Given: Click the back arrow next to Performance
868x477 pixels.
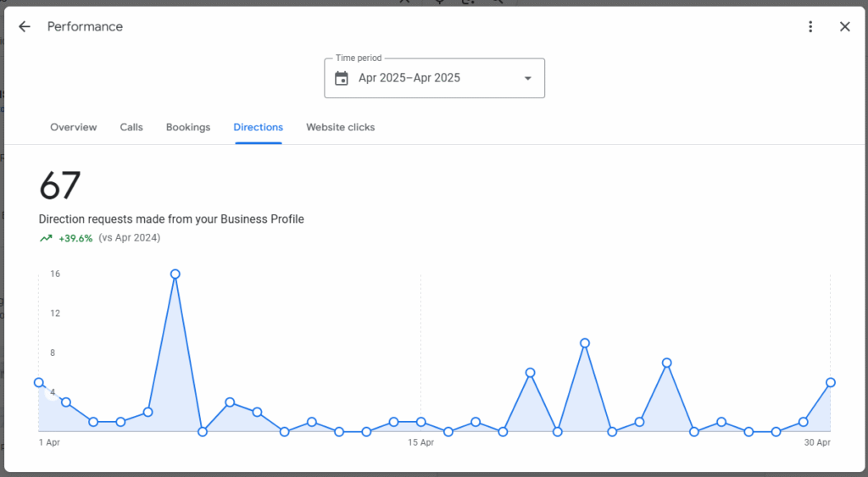Looking at the screenshot, I should pyautogui.click(x=25, y=26).
